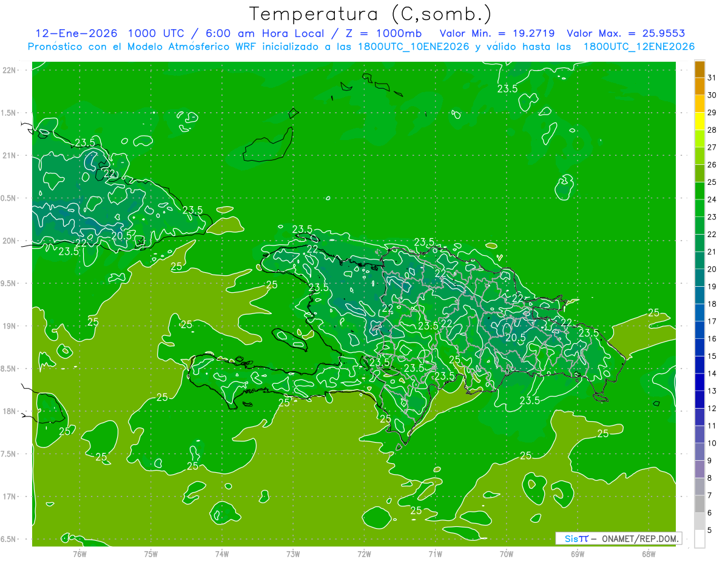Click the title "Temperatura (C,somb.)"
This screenshot has width=728, height=562.
point(370,14)
